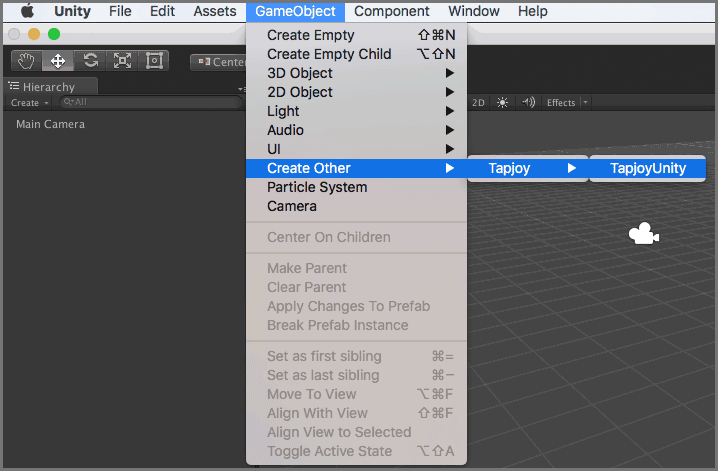718x471 pixels.
Task: Click the camera gizmo in Scene view
Action: tap(644, 233)
